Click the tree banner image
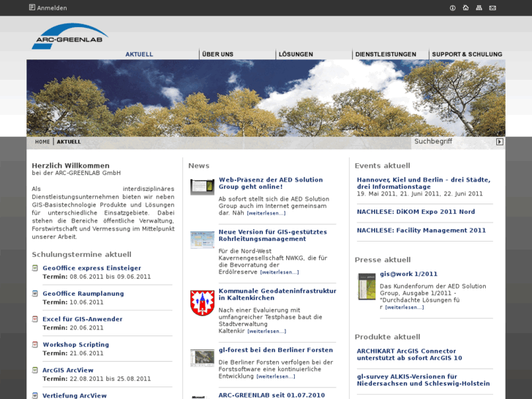Screen dimensions: 532x399 [x=266, y=98]
